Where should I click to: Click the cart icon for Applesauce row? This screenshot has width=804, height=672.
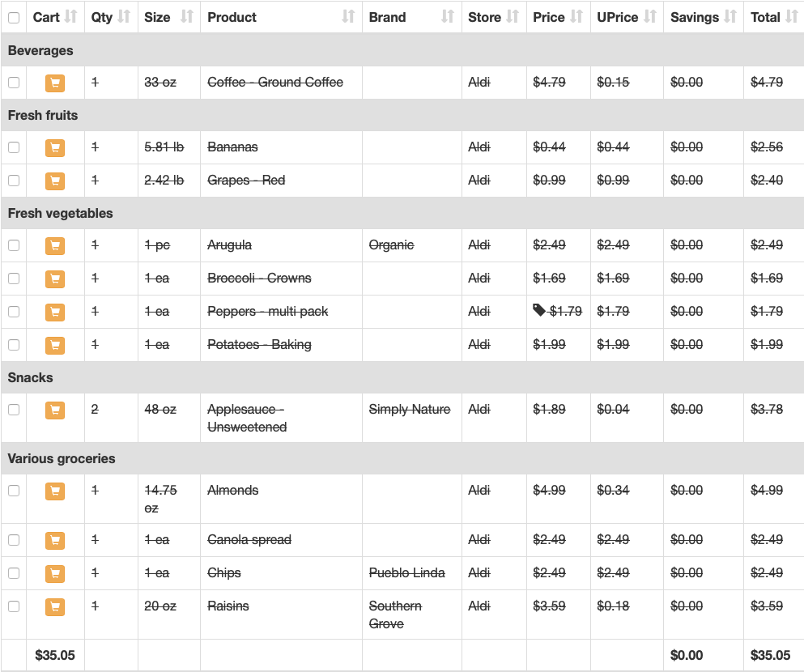coord(55,410)
